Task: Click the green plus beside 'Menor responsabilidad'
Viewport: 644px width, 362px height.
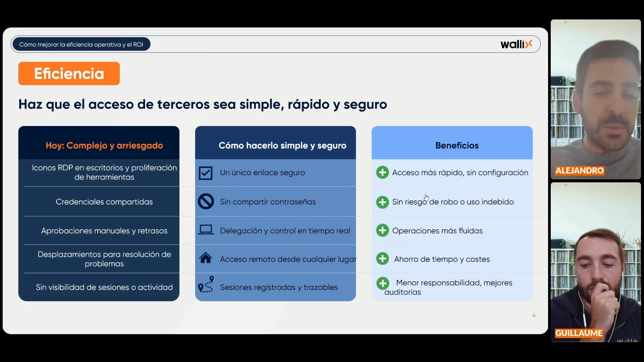Action: [382, 283]
